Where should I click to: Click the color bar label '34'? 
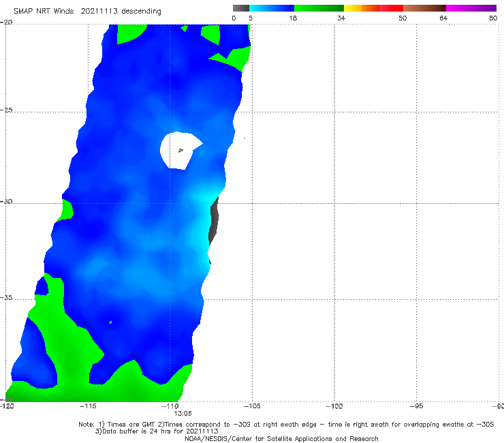pos(341,18)
